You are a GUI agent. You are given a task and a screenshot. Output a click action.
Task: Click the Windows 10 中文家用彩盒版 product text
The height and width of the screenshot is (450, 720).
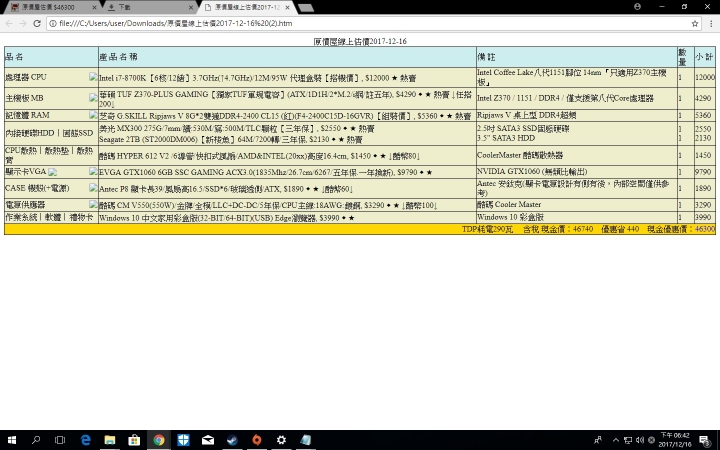tap(227, 218)
